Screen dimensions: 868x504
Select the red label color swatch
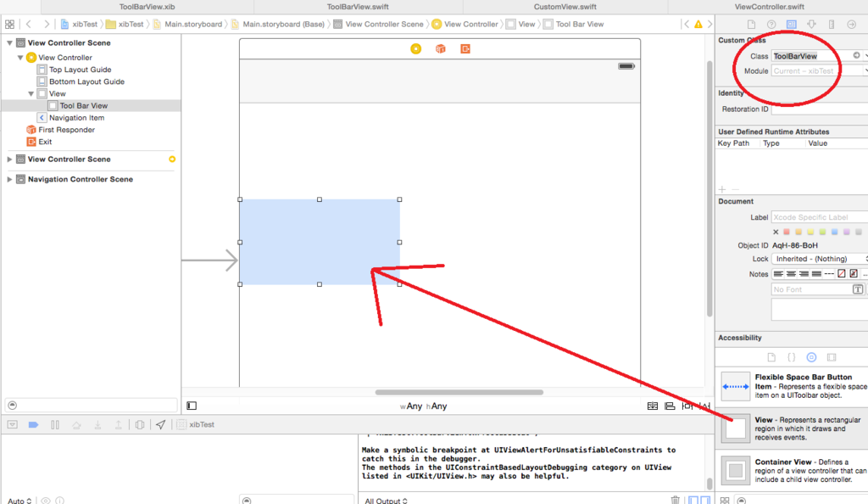tap(786, 232)
